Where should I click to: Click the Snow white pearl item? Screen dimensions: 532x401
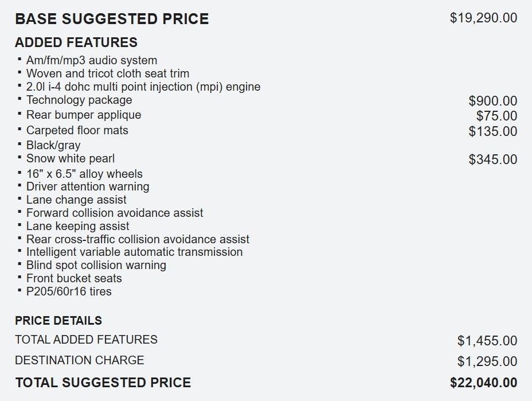71,158
